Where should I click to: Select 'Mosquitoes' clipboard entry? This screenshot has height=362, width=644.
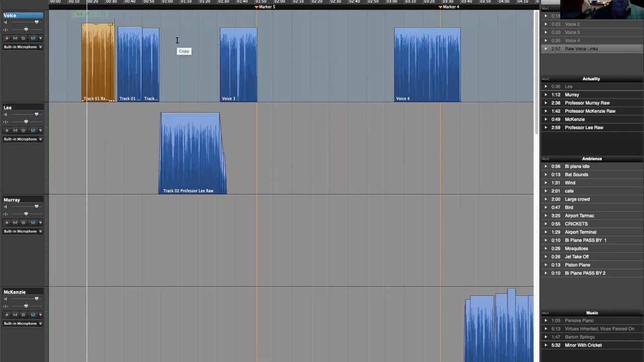pyautogui.click(x=576, y=248)
